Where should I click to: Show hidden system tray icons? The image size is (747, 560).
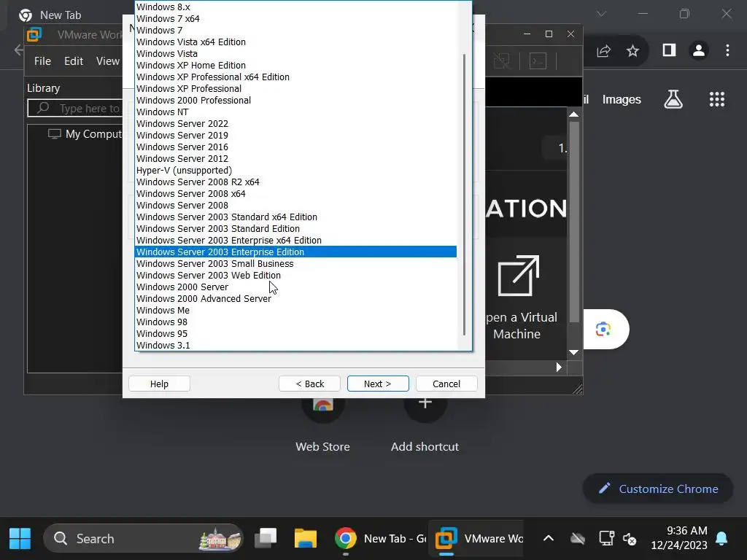[549, 539]
